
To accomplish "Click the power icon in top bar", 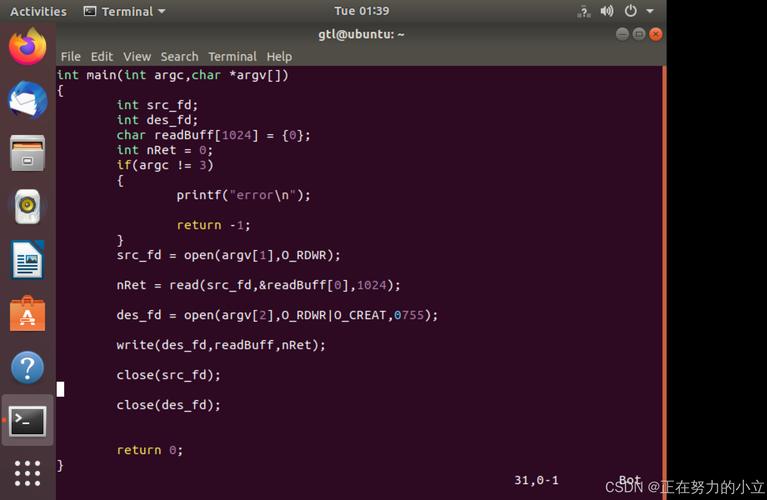I will click(631, 11).
